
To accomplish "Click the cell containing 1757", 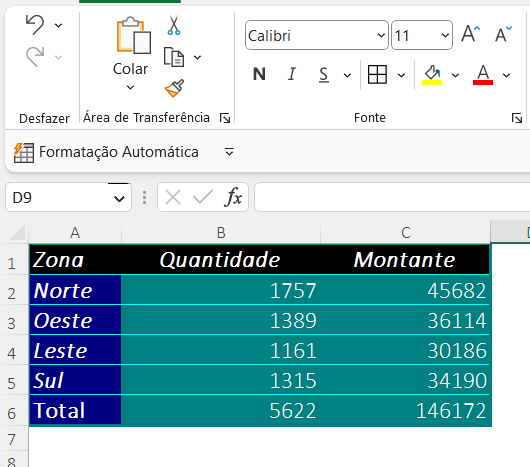I will (x=221, y=290).
